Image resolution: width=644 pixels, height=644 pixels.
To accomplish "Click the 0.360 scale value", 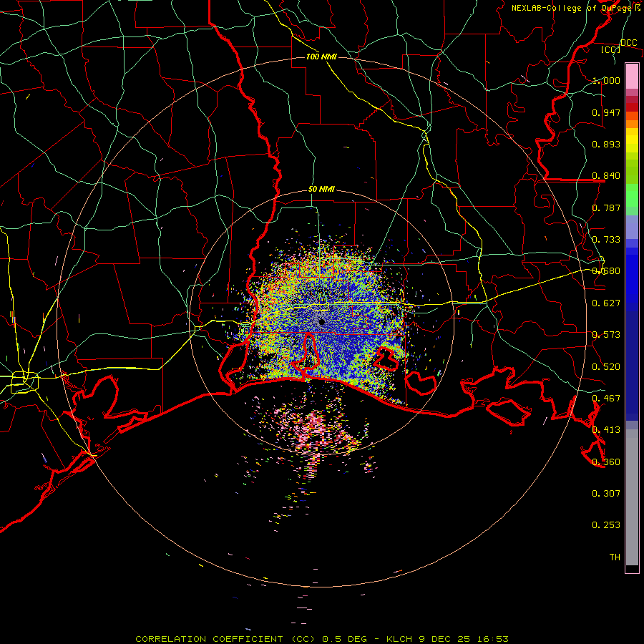I will [606, 462].
